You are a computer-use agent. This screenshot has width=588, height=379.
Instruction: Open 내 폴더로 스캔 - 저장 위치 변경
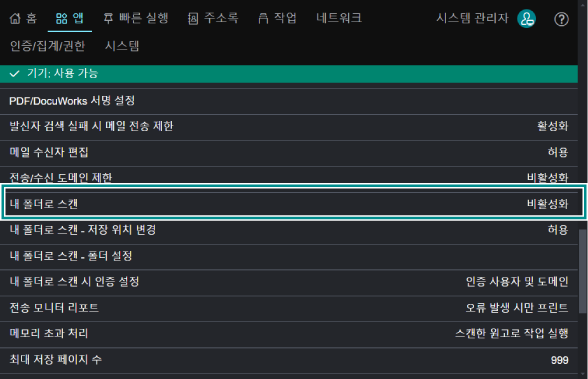[289, 231]
